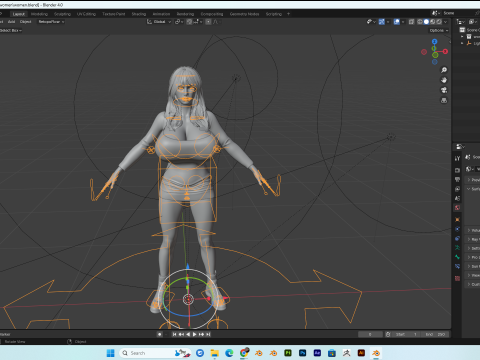Open the Bone Constraints properties tab
This screenshot has height=360, width=480.
[457, 266]
